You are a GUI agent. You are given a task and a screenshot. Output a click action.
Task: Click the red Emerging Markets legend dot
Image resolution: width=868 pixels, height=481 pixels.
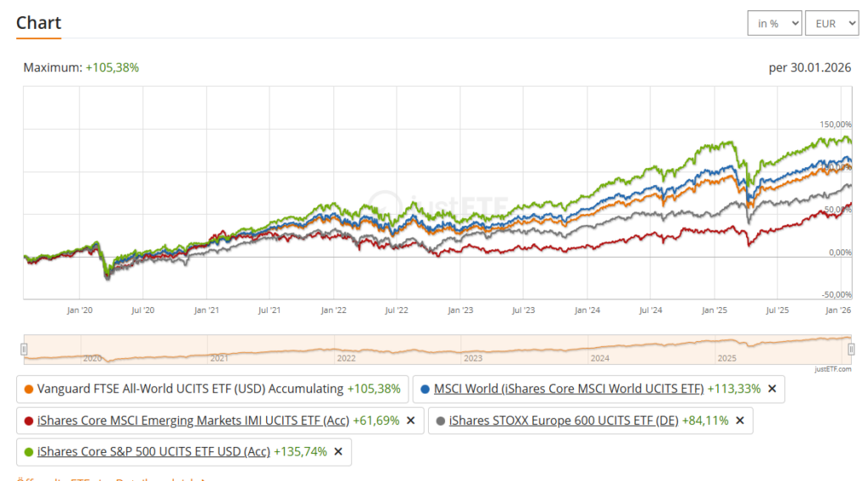click(x=29, y=420)
